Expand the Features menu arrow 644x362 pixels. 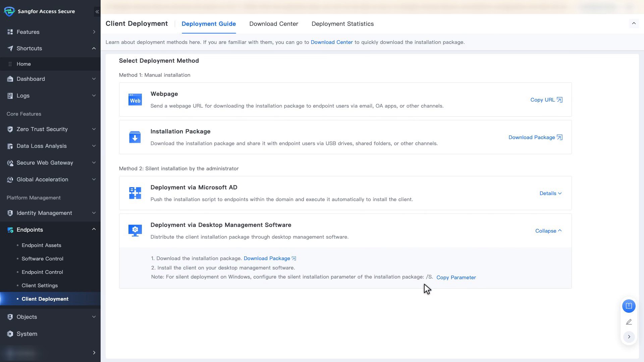pyautogui.click(x=94, y=32)
